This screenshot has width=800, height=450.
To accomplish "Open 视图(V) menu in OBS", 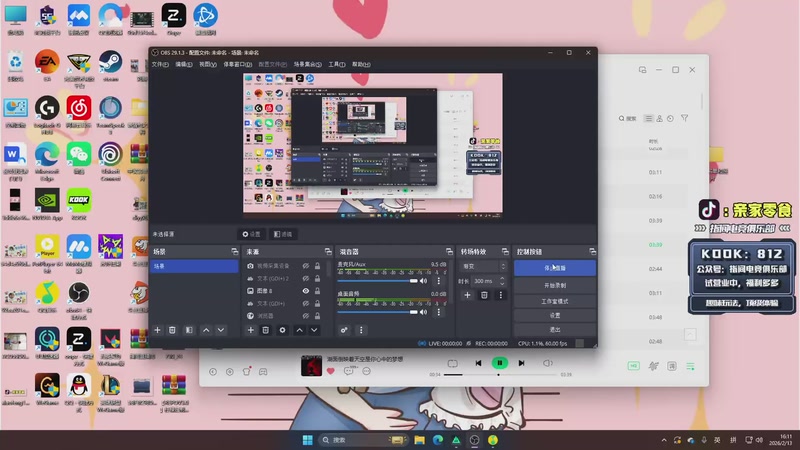I will [208, 64].
